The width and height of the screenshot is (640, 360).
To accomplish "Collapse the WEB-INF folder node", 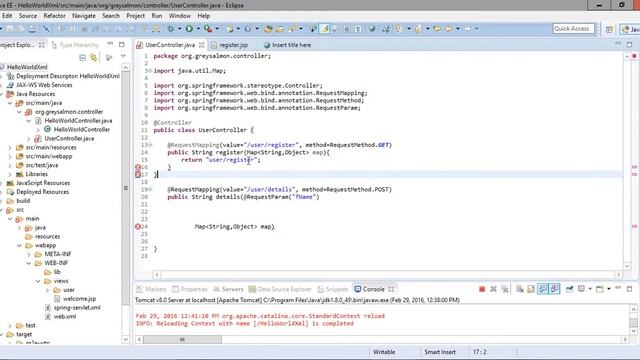I will 29,263.
